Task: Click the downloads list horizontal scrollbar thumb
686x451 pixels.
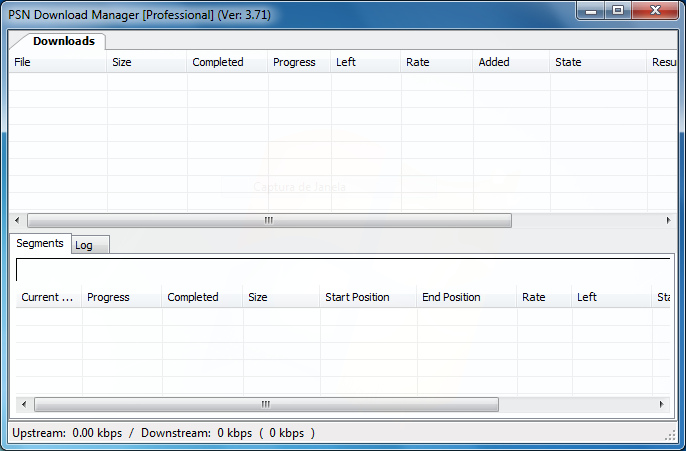Action: click(x=269, y=220)
